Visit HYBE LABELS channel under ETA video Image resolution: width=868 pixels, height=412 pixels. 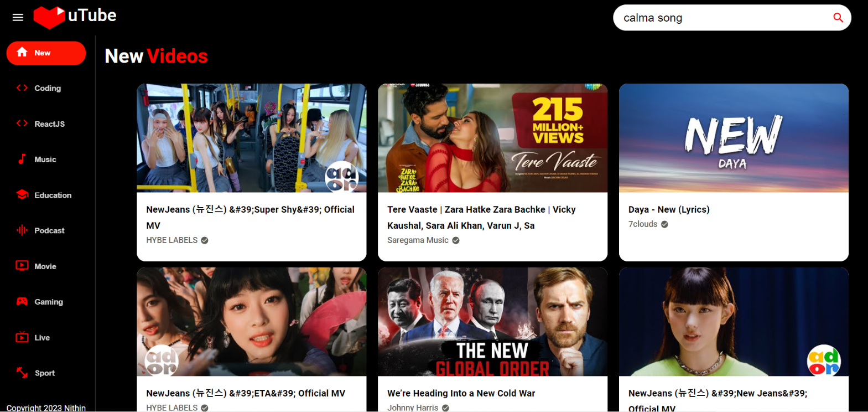pos(172,408)
